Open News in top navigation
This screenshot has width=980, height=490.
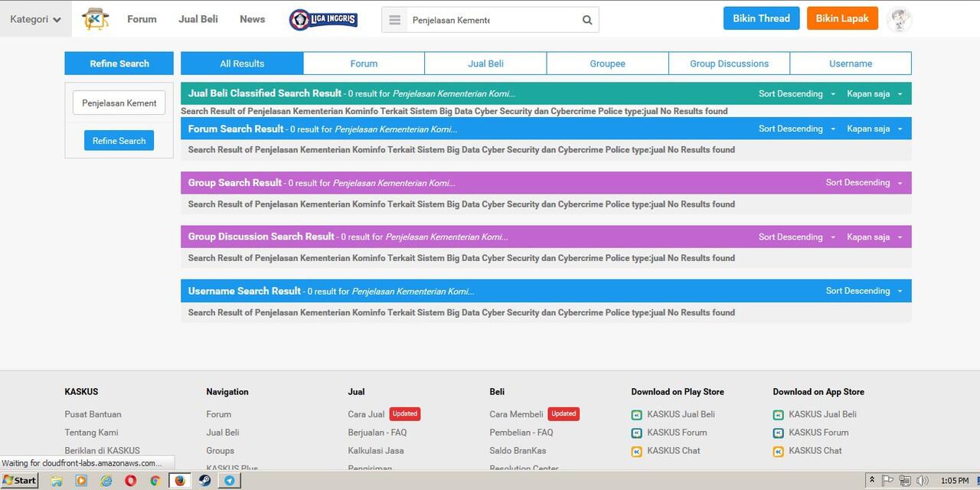pos(252,19)
